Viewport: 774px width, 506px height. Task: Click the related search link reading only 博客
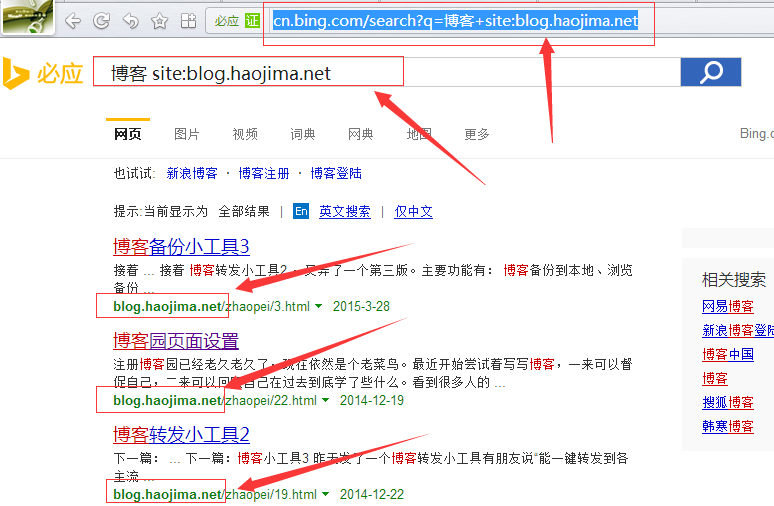click(715, 378)
